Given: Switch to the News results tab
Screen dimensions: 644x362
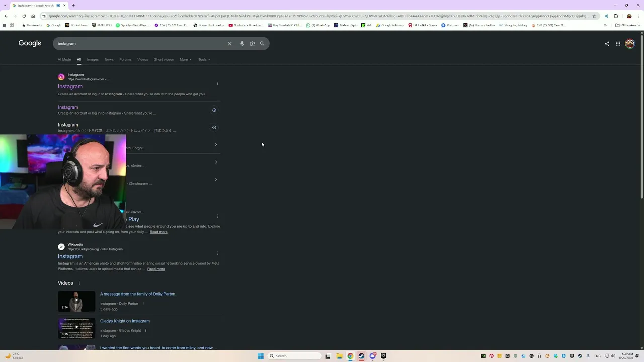Looking at the screenshot, I should pos(109,59).
